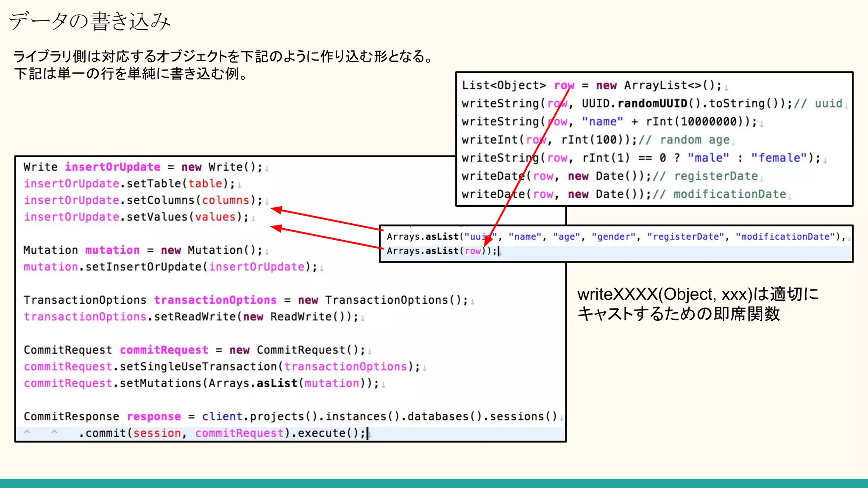Click the slide title データの書き込み

[x=89, y=21]
